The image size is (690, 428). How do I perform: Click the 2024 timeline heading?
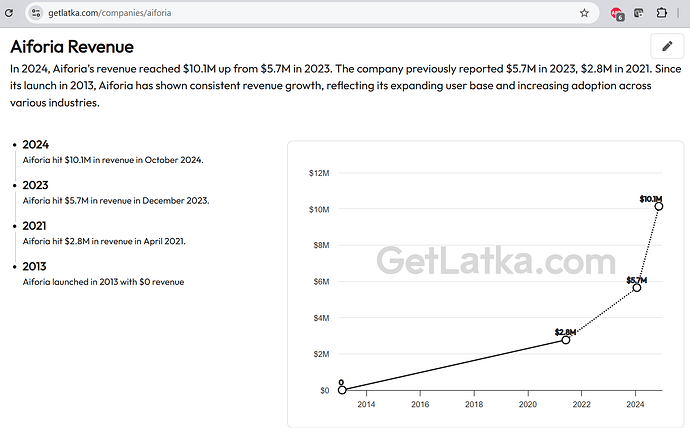[35, 145]
